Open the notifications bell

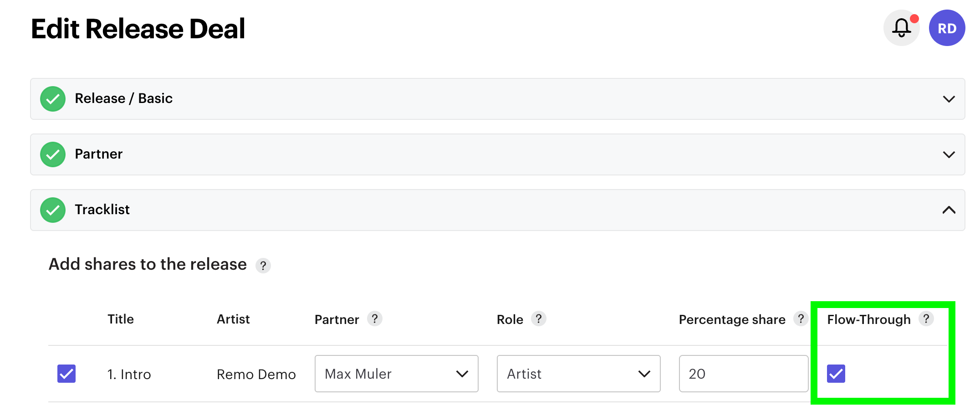[901, 28]
